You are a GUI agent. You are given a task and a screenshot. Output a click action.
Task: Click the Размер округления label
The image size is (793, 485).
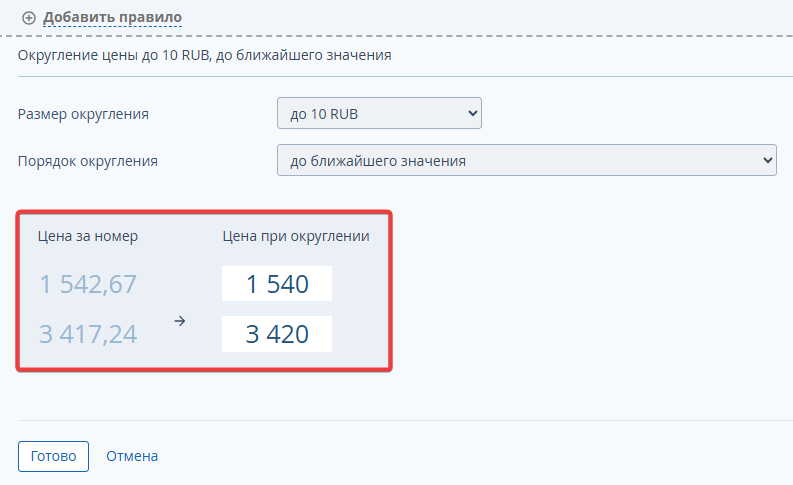click(x=83, y=114)
